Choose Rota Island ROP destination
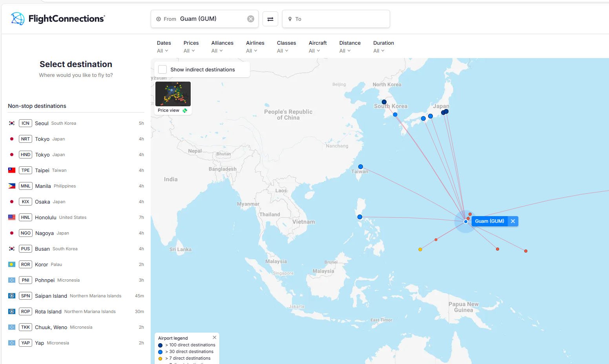 76,311
